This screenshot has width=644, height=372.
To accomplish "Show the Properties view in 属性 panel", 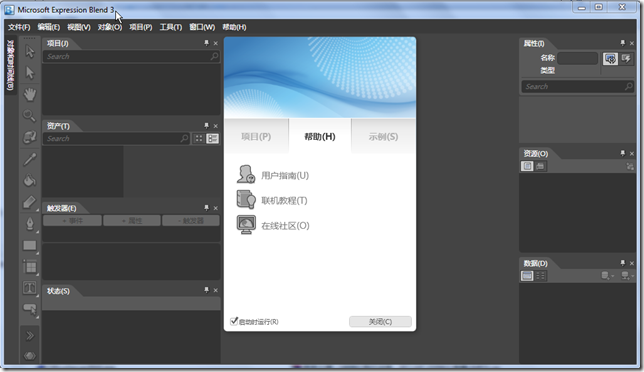I will pyautogui.click(x=610, y=59).
